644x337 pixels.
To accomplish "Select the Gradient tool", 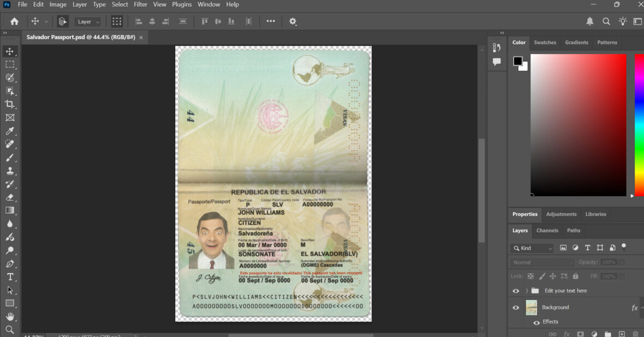I will click(10, 210).
